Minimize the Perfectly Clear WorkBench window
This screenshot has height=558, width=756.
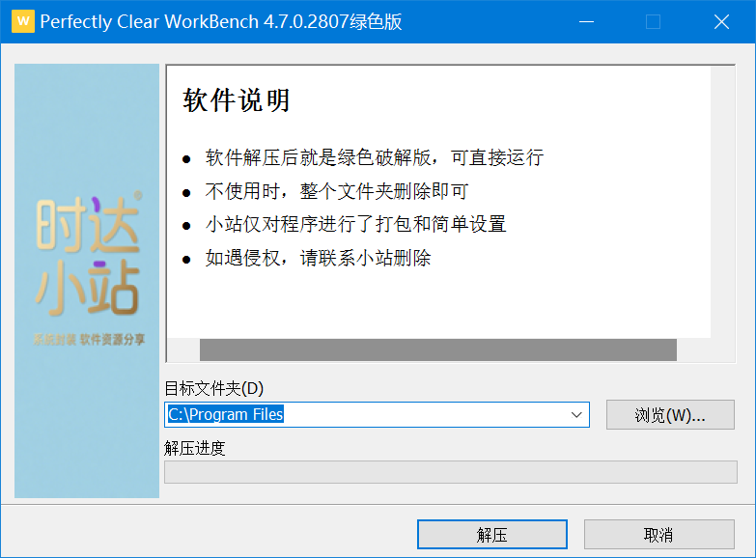[586, 21]
